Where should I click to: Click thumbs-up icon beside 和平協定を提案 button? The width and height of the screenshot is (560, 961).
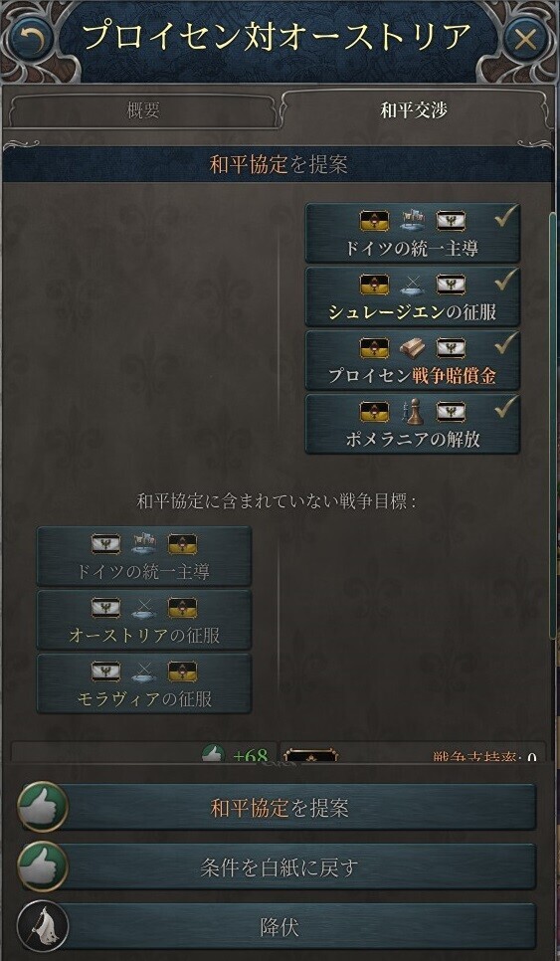pos(43,807)
